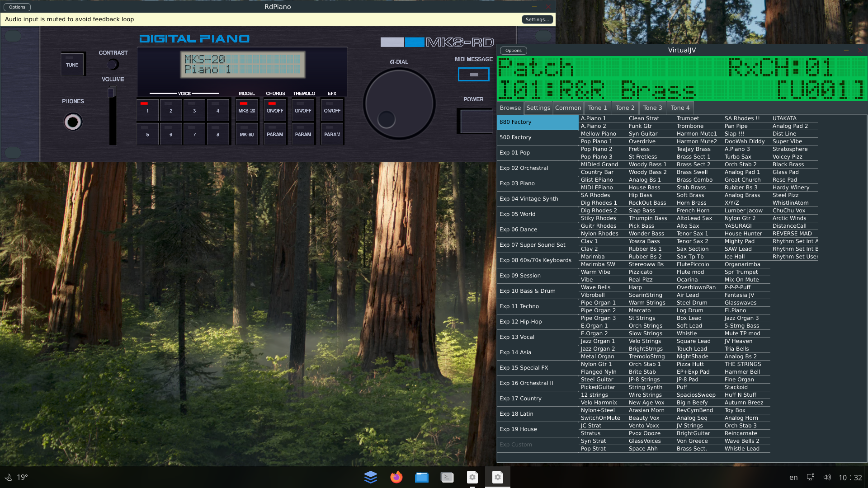Screen dimensions: 868x488
Task: Switch to the Tone 1 tab
Action: (597, 108)
